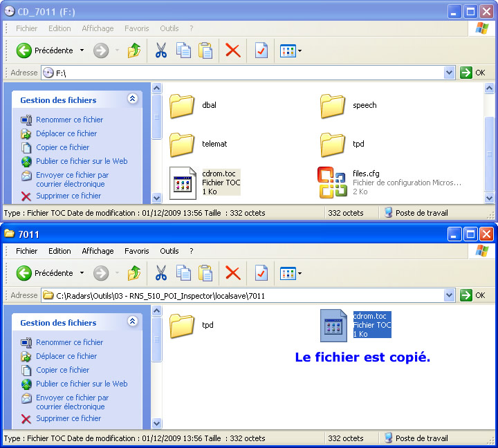The height and width of the screenshot is (448, 498).
Task: Open Properties checkmark icon in CD_7011 toolbar
Action: (x=261, y=50)
